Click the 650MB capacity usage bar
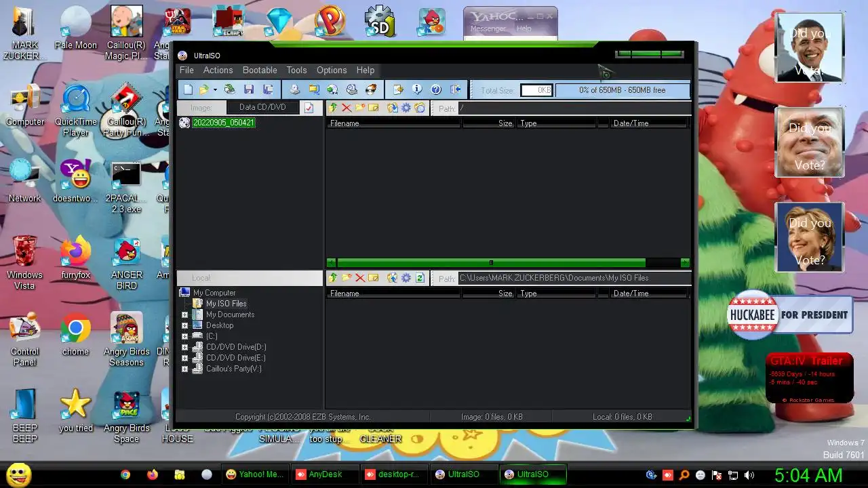868x488 pixels. click(x=622, y=90)
